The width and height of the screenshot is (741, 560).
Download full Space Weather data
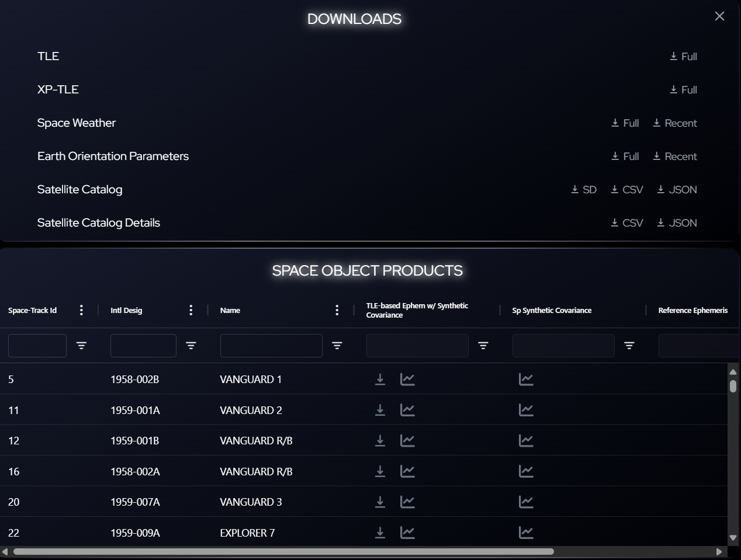[x=625, y=123]
